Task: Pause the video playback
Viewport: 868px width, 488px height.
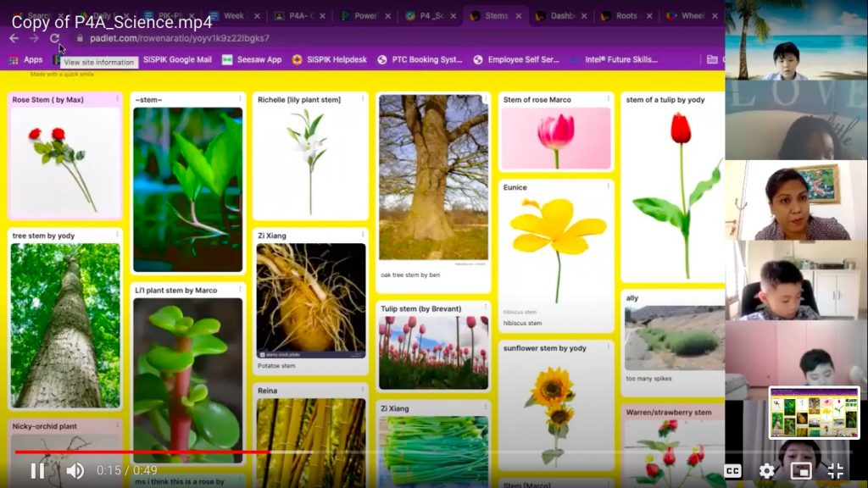Action: (37, 470)
